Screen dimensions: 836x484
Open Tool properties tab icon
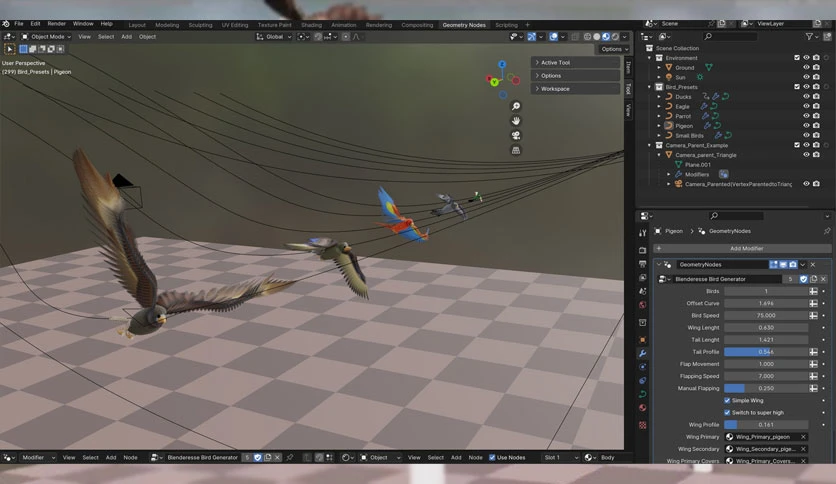coord(642,233)
